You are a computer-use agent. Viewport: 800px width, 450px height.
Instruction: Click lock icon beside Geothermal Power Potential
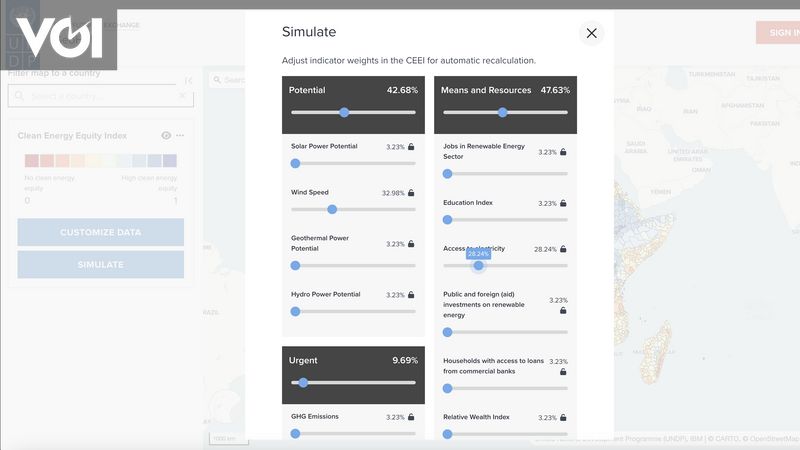[411, 244]
